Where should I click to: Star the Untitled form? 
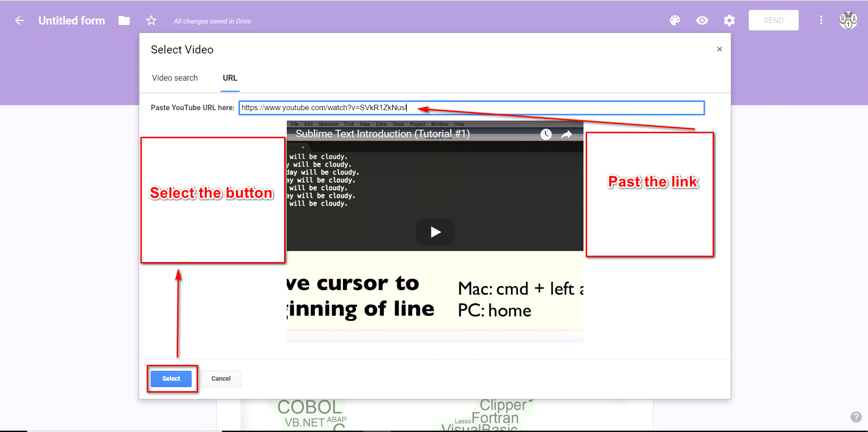(x=151, y=20)
